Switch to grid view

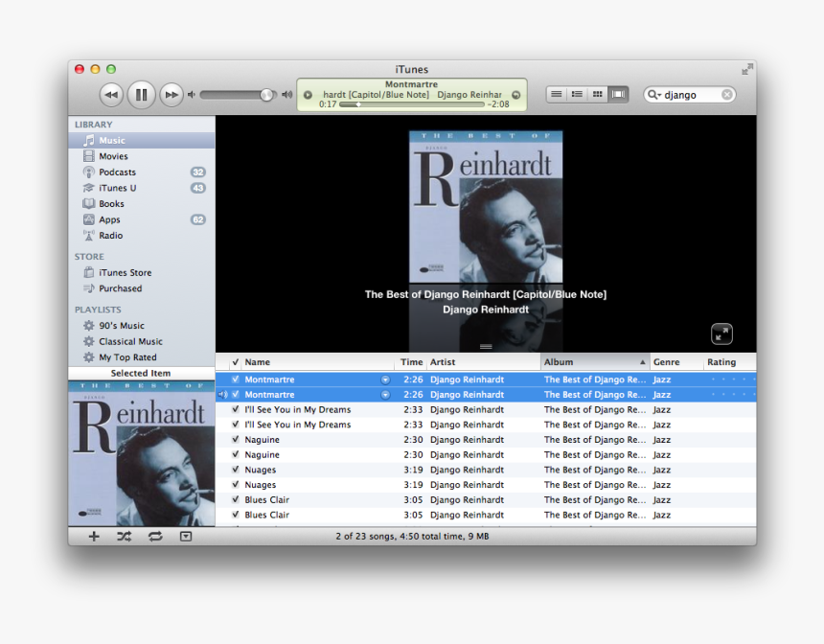598,95
